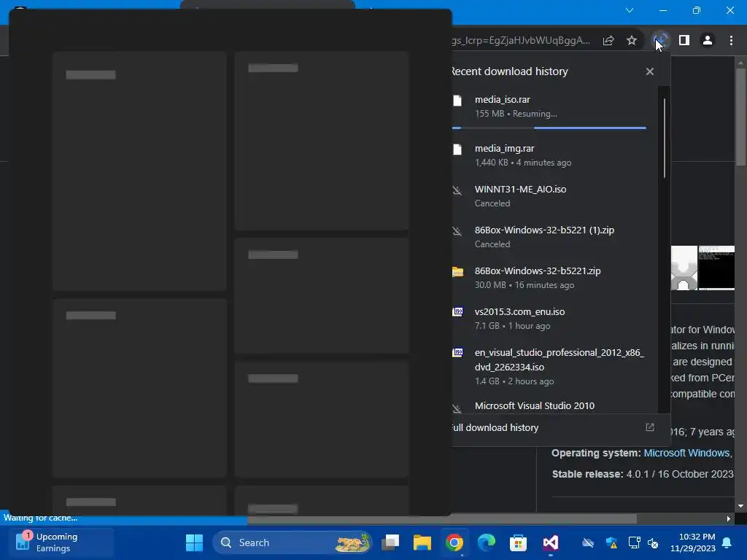Open Chrome's three-dot menu
747x560 pixels.
(x=731, y=41)
